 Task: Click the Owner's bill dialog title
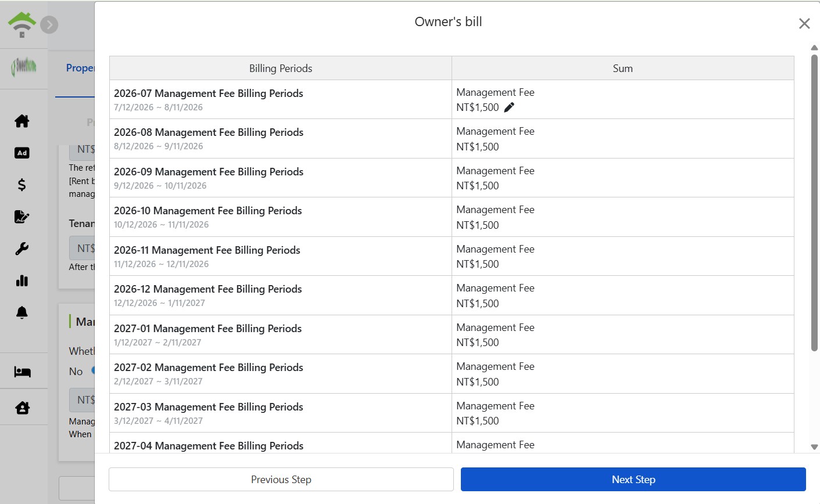click(448, 21)
